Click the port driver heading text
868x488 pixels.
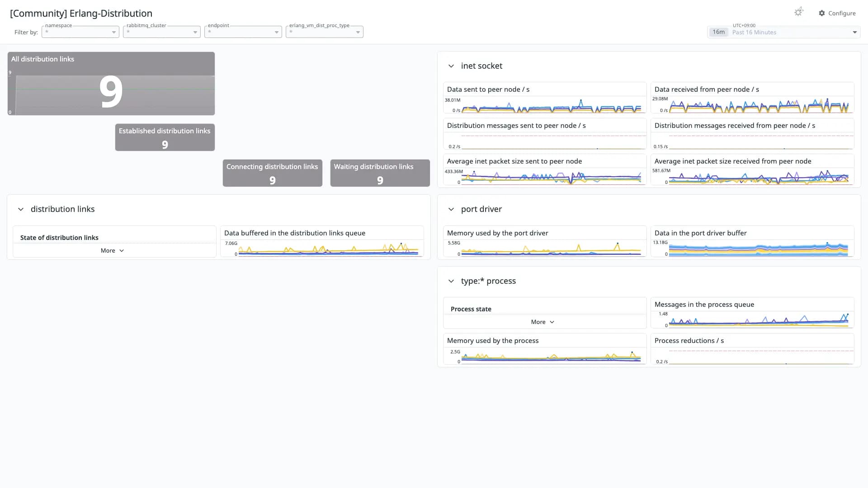481,209
